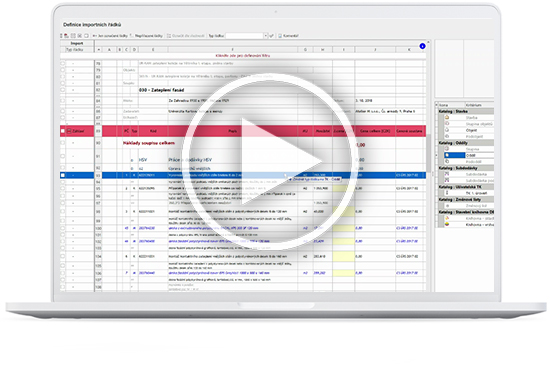Screen dimensions: 550x382
Task: Click the Komentář toolbar icon
Action: point(280,36)
